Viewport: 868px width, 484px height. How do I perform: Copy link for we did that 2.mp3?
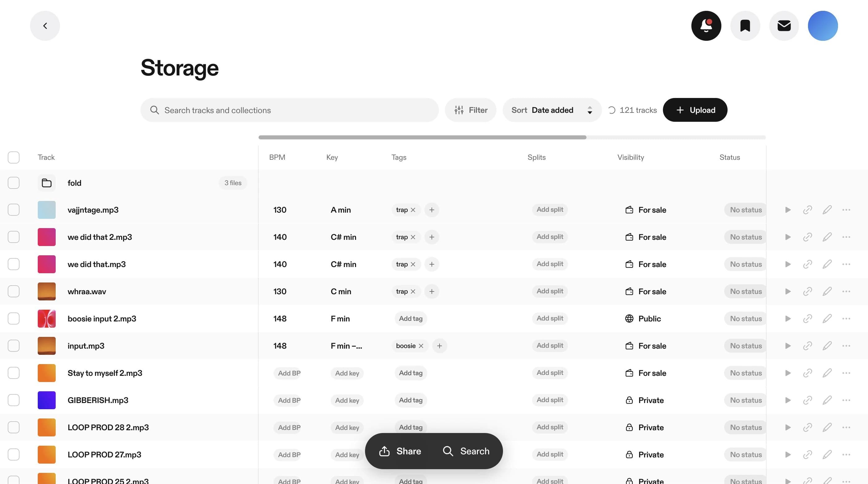coord(807,237)
